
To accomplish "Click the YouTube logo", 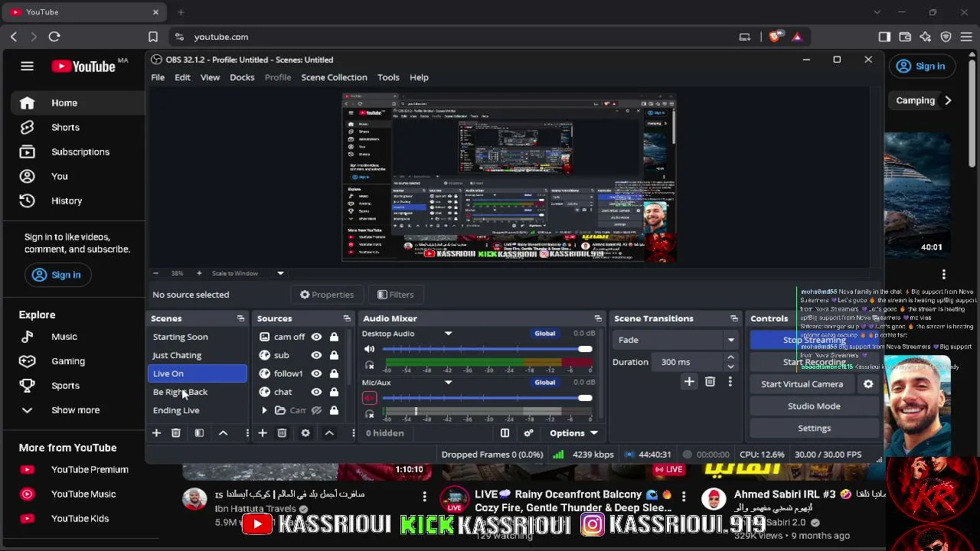I will [83, 67].
